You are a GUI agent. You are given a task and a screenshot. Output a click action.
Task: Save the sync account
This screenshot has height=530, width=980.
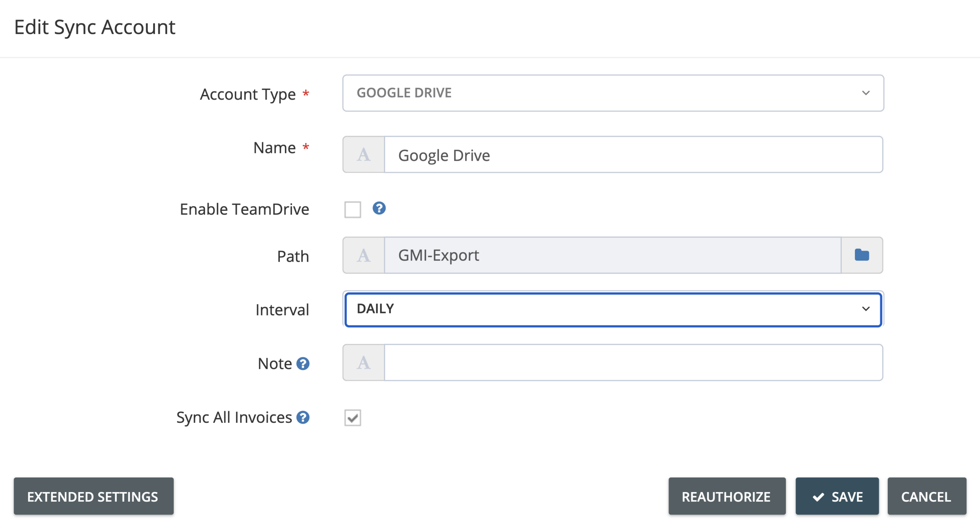tap(837, 496)
